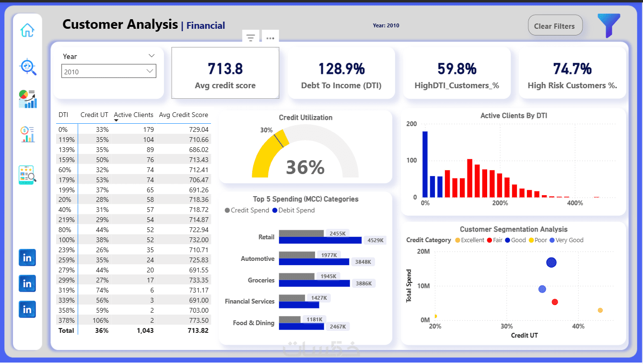This screenshot has width=643, height=364.
Task: Sort table by Active Clients column
Action: [x=133, y=115]
